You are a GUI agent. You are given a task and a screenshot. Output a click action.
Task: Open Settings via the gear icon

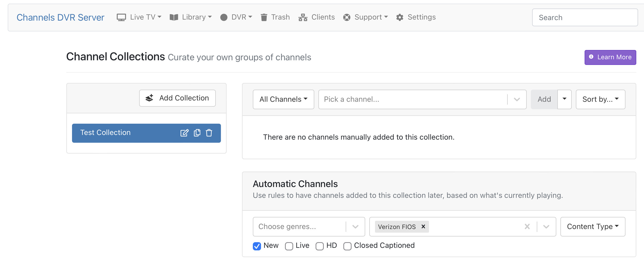pos(400,17)
